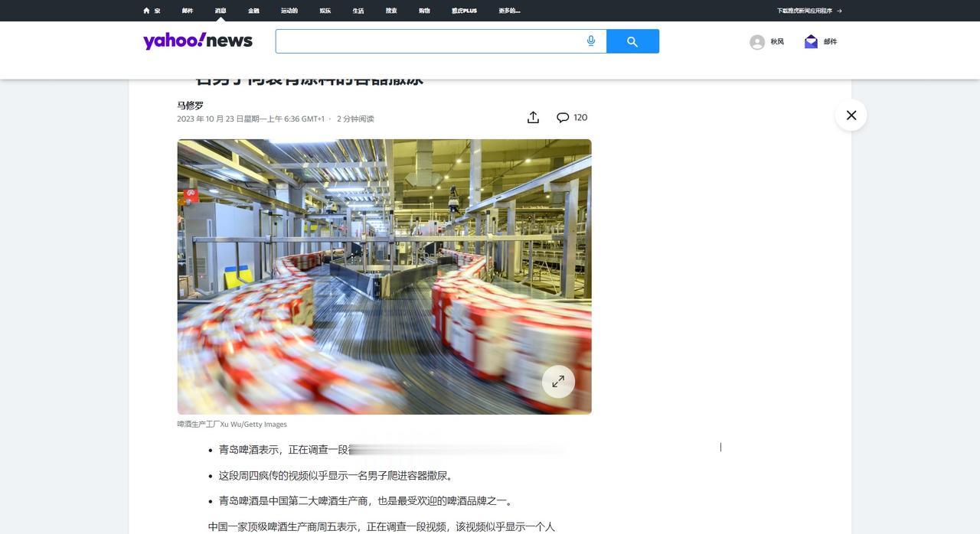Click the beer production line photo
This screenshot has width=980, height=534.
384,277
